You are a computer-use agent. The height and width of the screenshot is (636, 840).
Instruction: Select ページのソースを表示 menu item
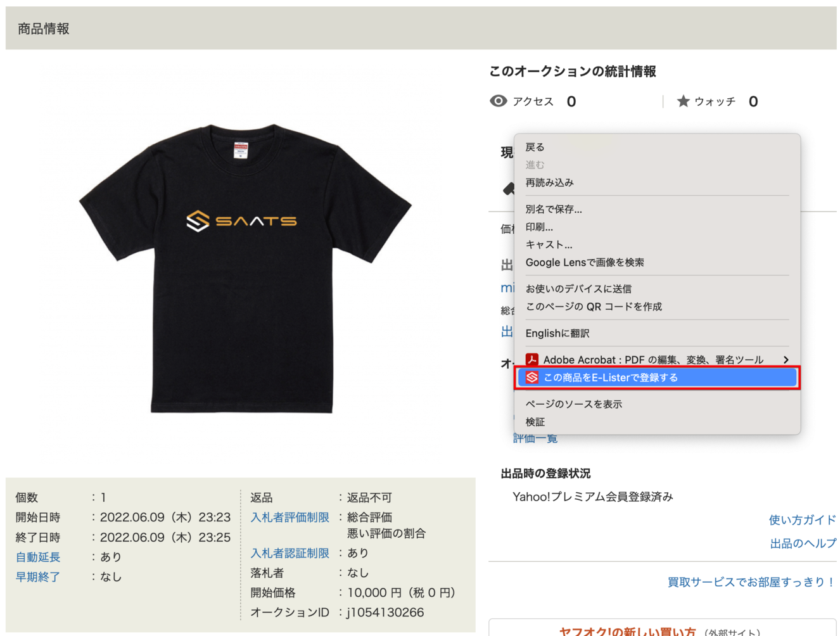click(x=573, y=404)
